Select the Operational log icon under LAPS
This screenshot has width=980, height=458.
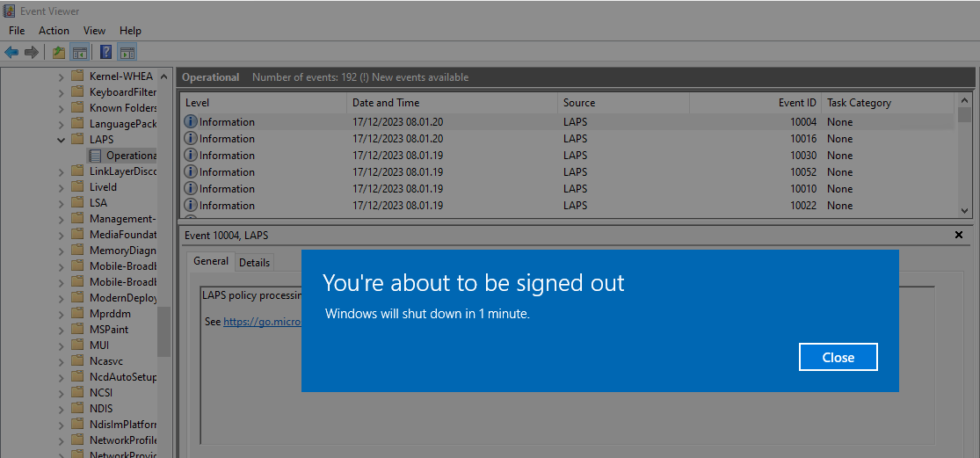(95, 155)
